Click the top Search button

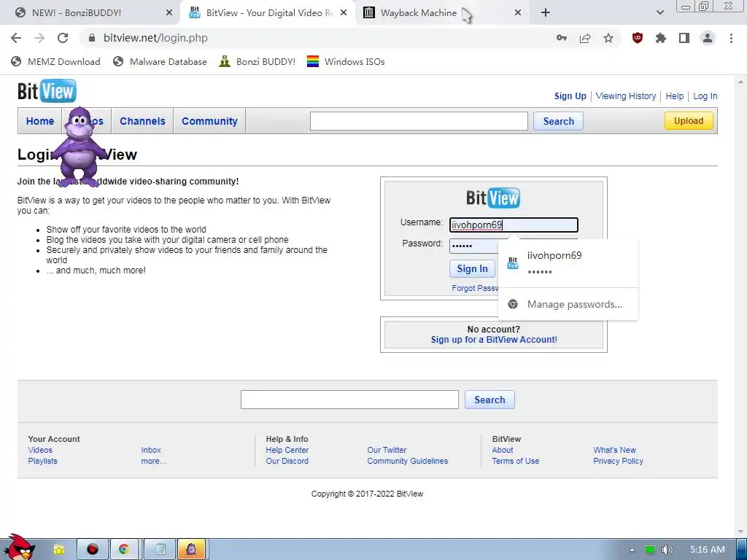point(558,121)
